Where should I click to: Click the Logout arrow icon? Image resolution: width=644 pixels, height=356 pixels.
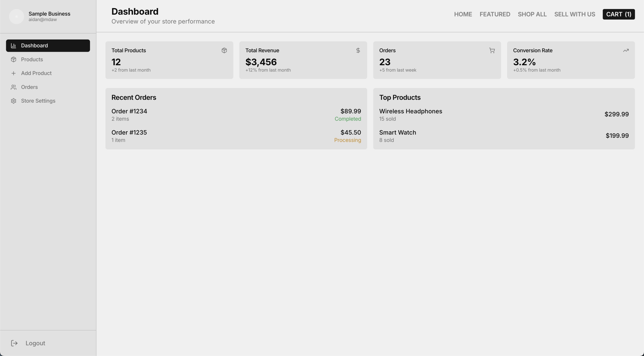(14, 343)
